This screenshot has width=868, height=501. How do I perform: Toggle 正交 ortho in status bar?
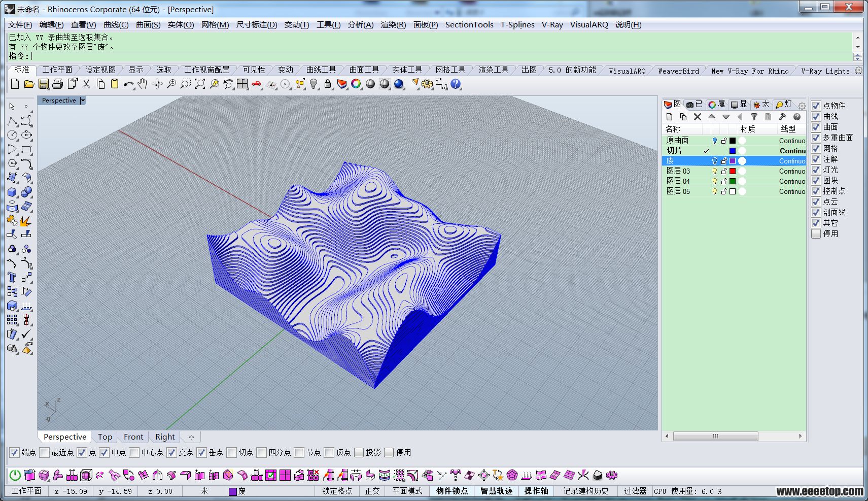pyautogui.click(x=372, y=491)
